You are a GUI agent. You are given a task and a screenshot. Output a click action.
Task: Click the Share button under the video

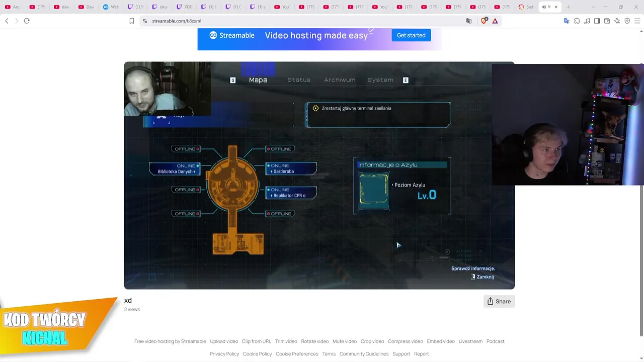[499, 301]
